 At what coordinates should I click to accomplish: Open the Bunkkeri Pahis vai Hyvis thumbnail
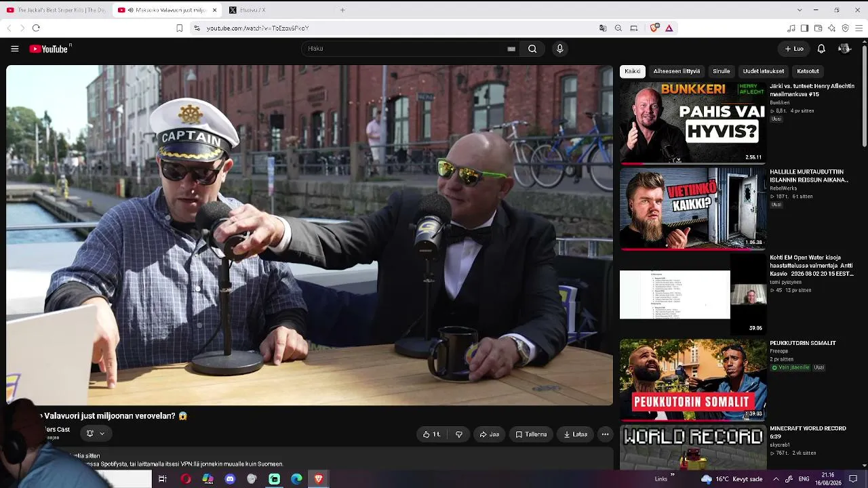[693, 123]
